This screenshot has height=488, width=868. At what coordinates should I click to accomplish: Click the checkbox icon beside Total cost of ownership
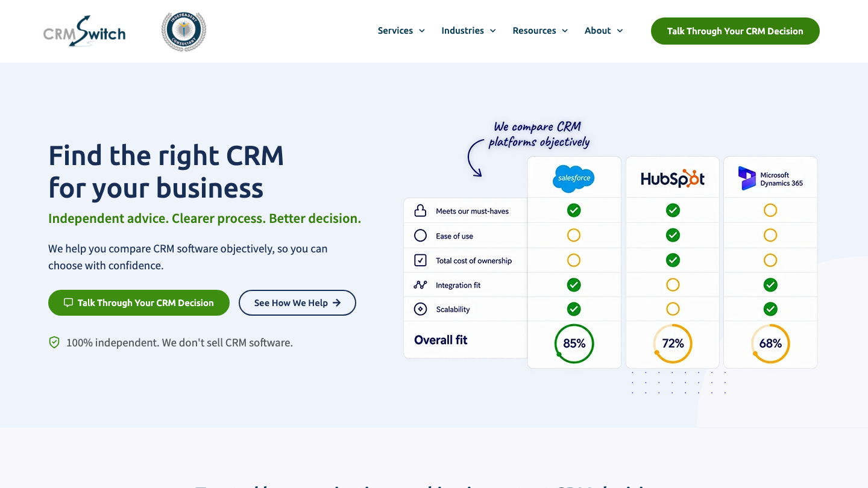coord(420,260)
